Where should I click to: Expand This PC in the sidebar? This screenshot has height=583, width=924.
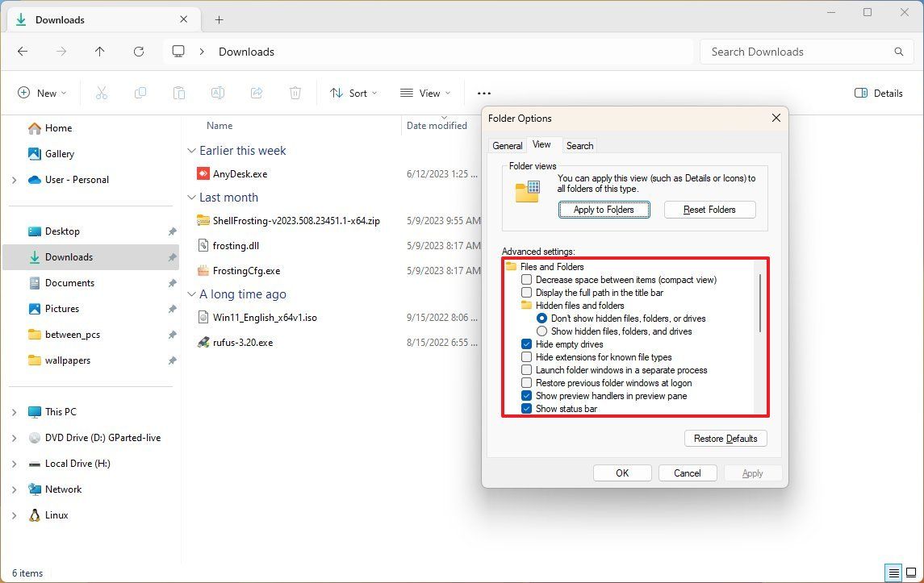[x=14, y=411]
